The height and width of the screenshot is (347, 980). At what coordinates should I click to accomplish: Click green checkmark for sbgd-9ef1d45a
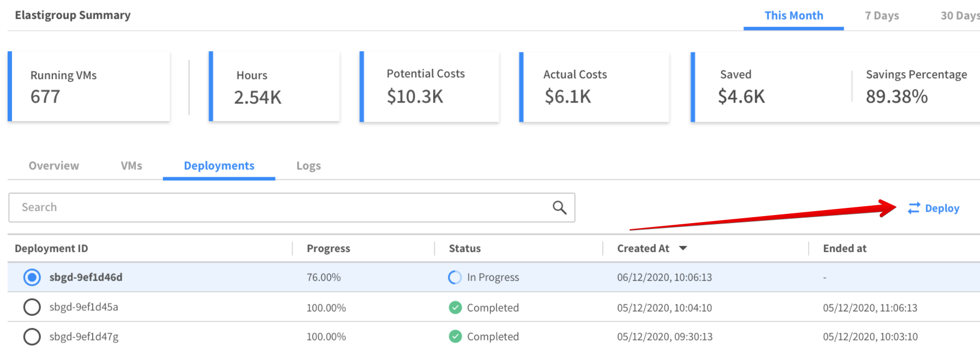click(455, 308)
